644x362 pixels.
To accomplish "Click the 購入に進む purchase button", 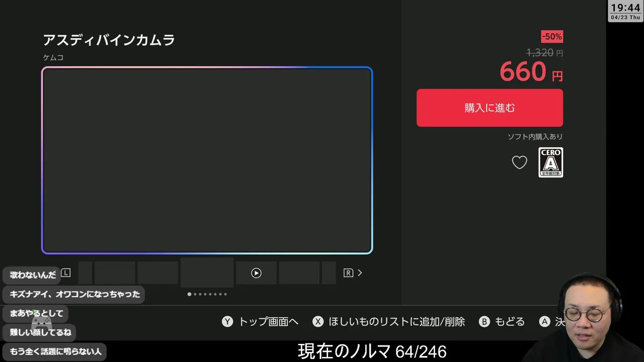I will click(x=490, y=108).
